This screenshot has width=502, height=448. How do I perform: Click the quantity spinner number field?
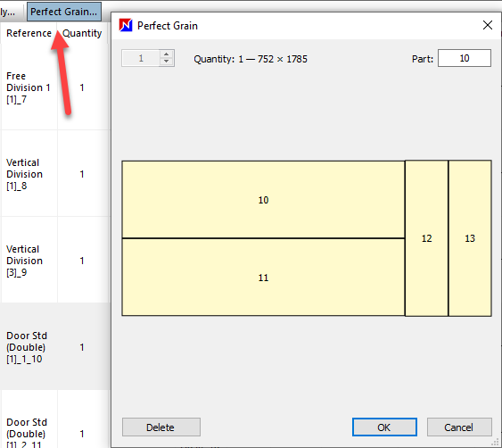pos(141,58)
